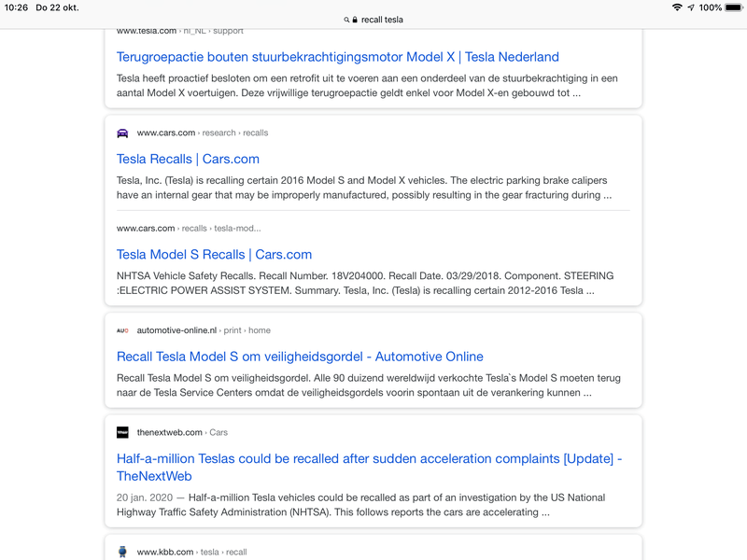The height and width of the screenshot is (560, 747).
Task: Tap the lock icon in address bar
Action: 355,20
